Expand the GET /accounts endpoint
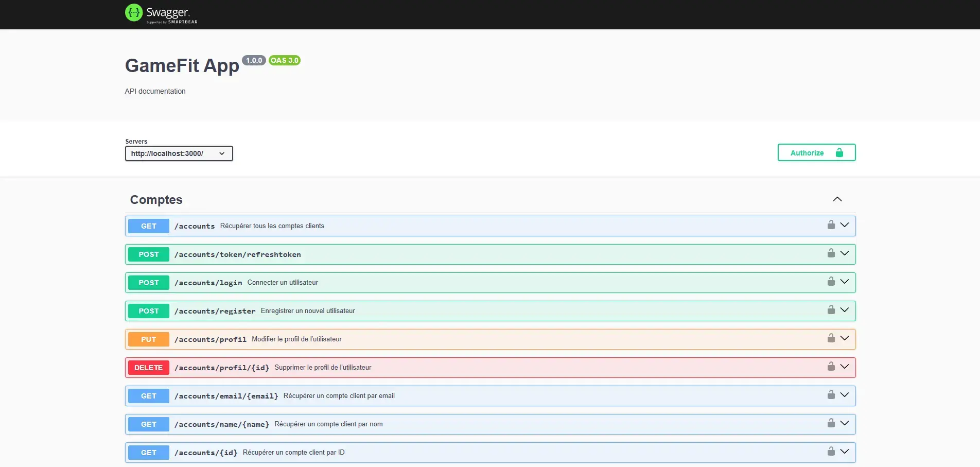 click(x=844, y=225)
